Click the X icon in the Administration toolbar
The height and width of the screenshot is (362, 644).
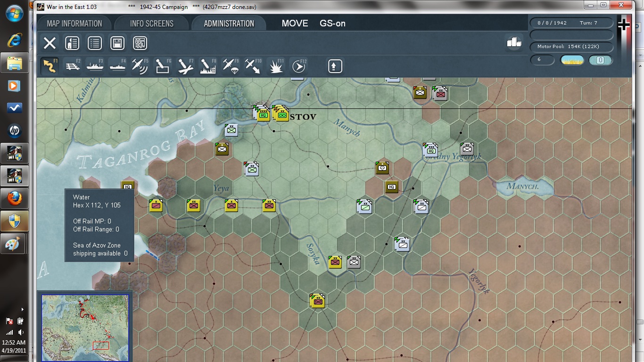(50, 43)
